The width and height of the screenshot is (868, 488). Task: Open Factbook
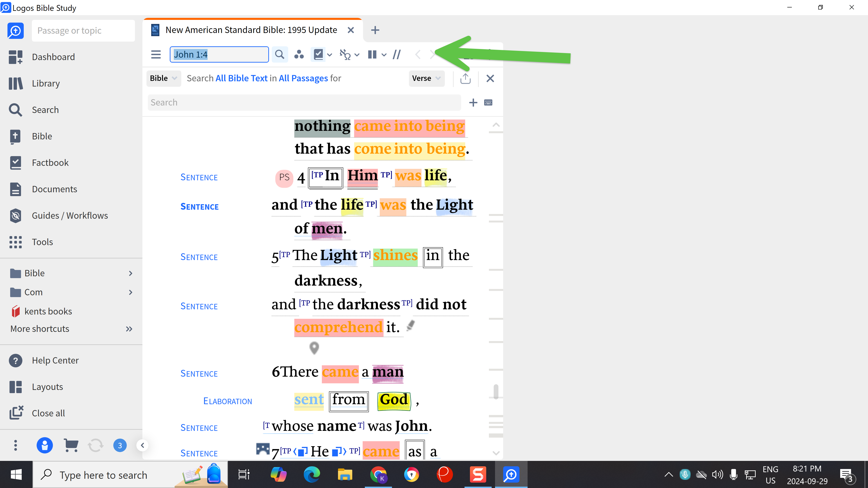click(39, 163)
